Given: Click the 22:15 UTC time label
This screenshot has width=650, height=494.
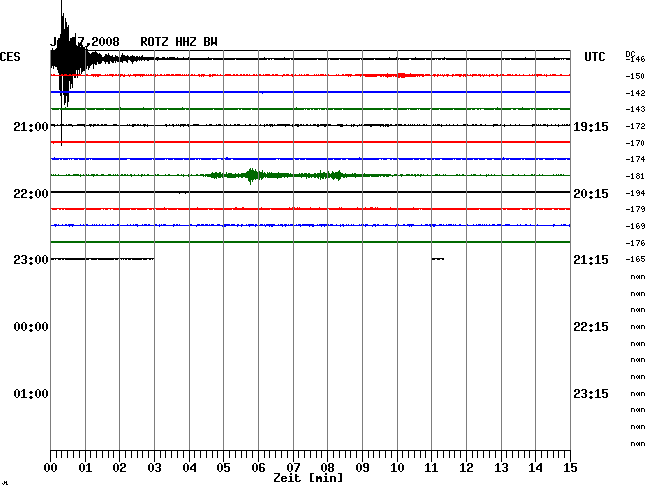Looking at the screenshot, I should point(591,327).
